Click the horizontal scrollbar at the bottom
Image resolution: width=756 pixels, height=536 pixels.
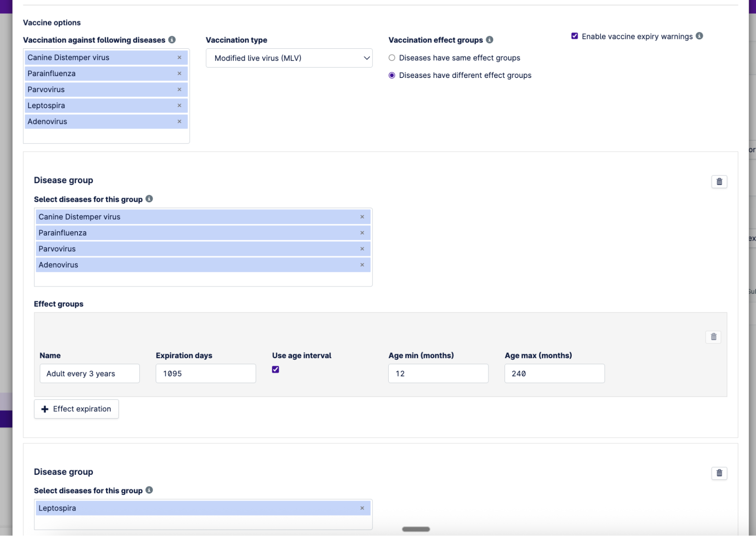(416, 529)
